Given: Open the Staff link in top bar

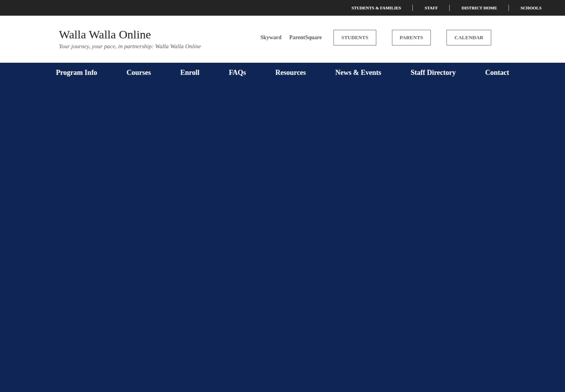Looking at the screenshot, I should click(431, 8).
